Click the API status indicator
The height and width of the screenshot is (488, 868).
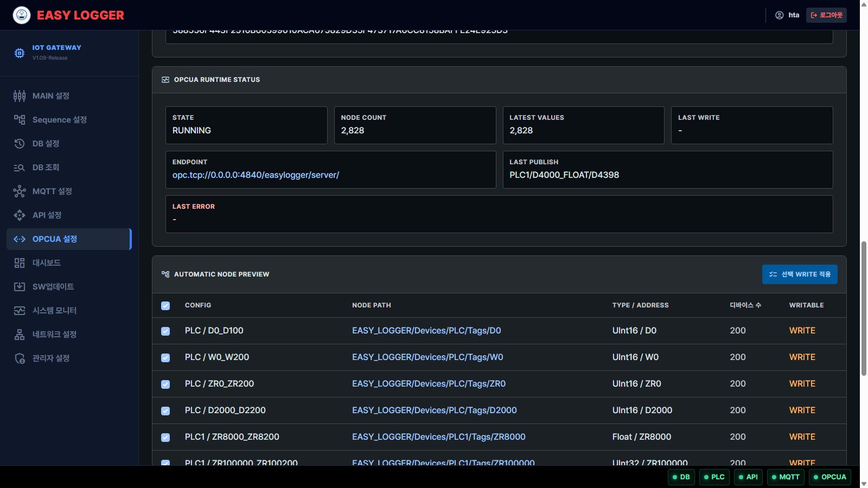coord(749,477)
